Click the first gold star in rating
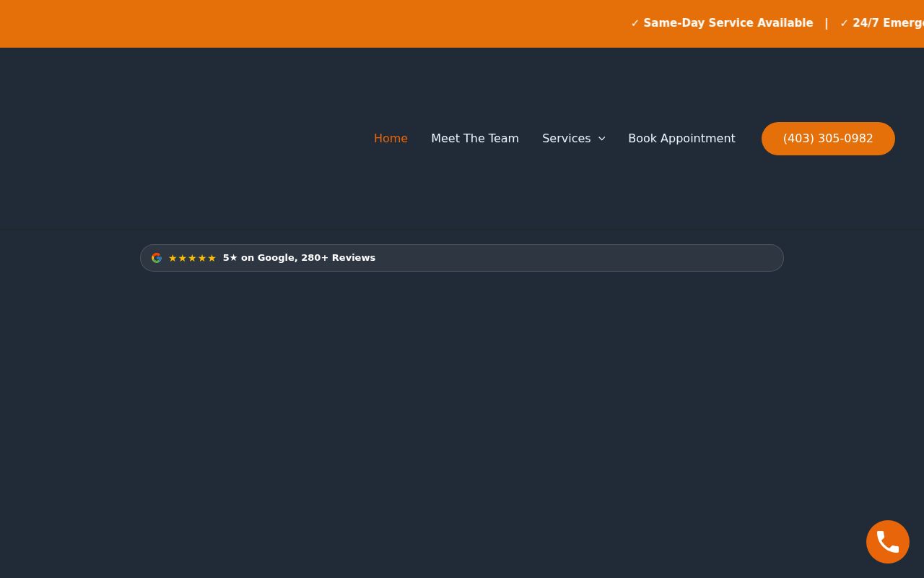Screen dimensions: 924x578 pyautogui.click(x=173, y=258)
